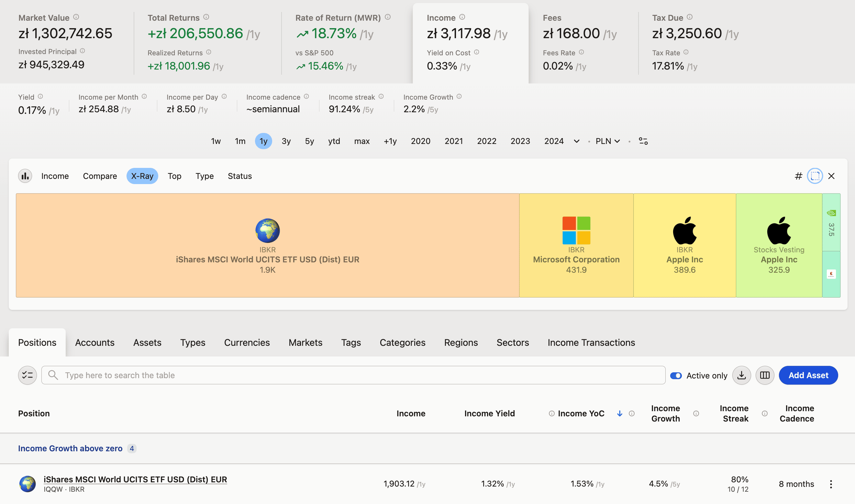Sort the table by Income Yield column
This screenshot has width=855, height=504.
(x=490, y=413)
